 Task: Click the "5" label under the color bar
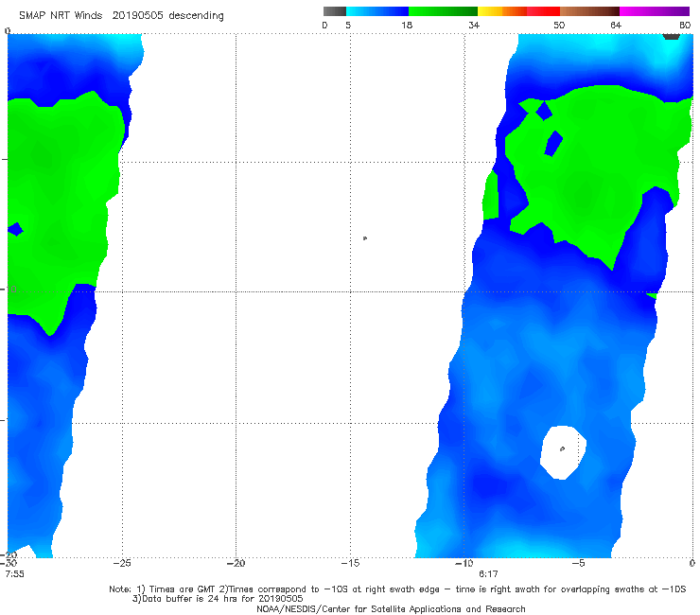pyautogui.click(x=348, y=25)
